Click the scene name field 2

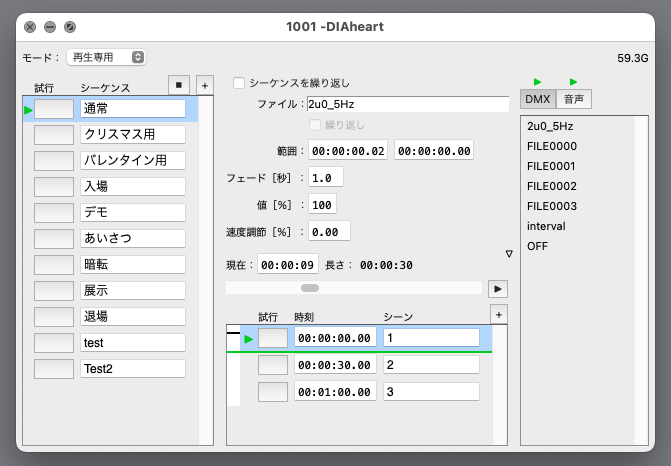coord(431,365)
